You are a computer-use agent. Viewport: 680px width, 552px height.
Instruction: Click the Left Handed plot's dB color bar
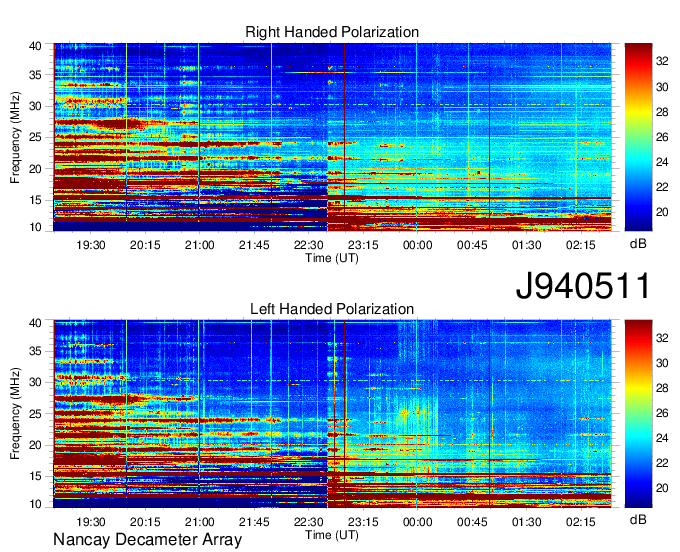click(x=638, y=414)
